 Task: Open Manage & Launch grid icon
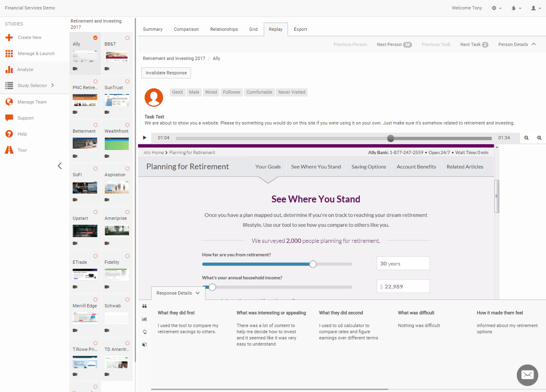pos(9,53)
